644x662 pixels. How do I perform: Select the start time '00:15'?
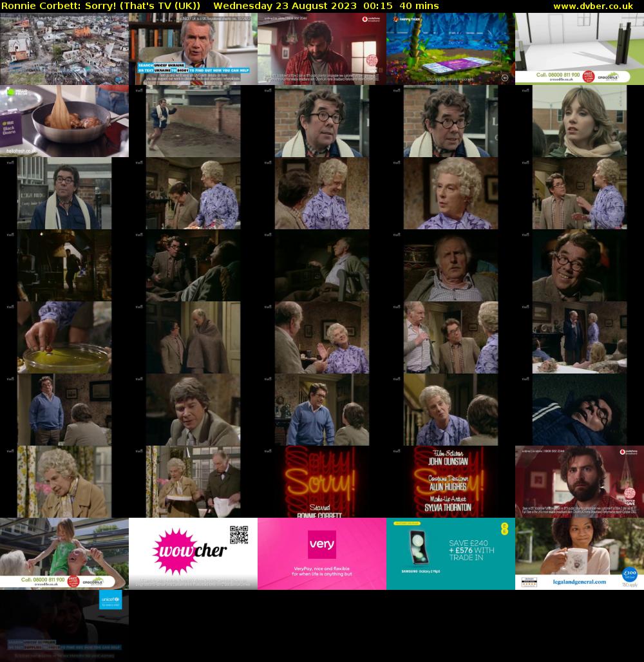coord(377,6)
